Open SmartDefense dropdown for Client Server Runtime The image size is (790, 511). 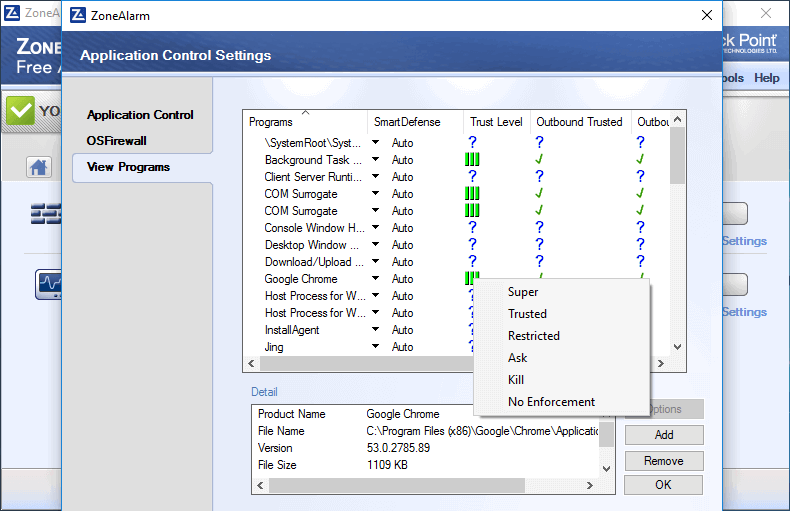click(375, 176)
